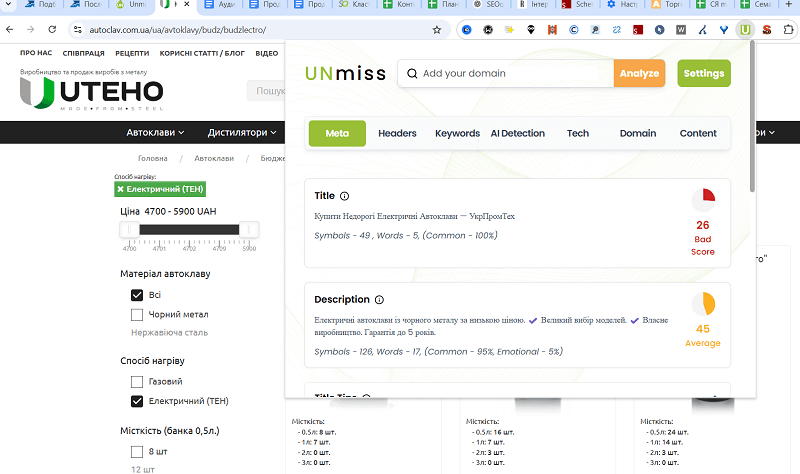Switch to the Keywords tab
The image size is (800, 474).
[x=457, y=133]
